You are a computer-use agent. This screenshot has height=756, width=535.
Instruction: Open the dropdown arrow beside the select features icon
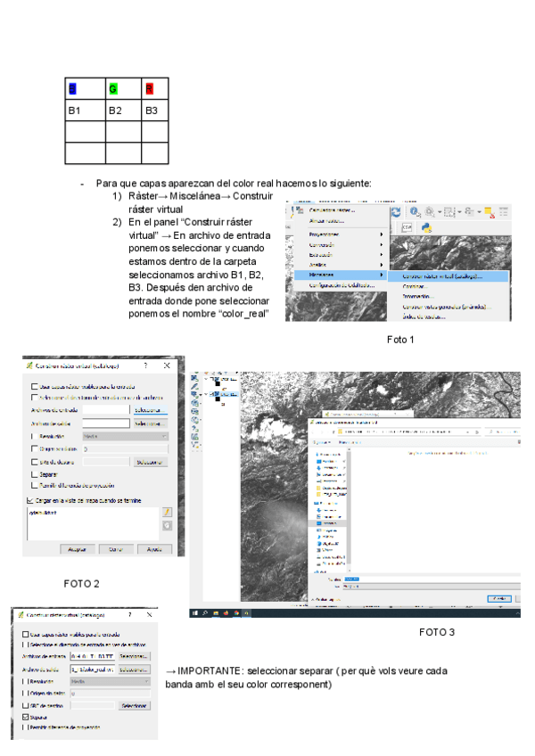[459, 212]
